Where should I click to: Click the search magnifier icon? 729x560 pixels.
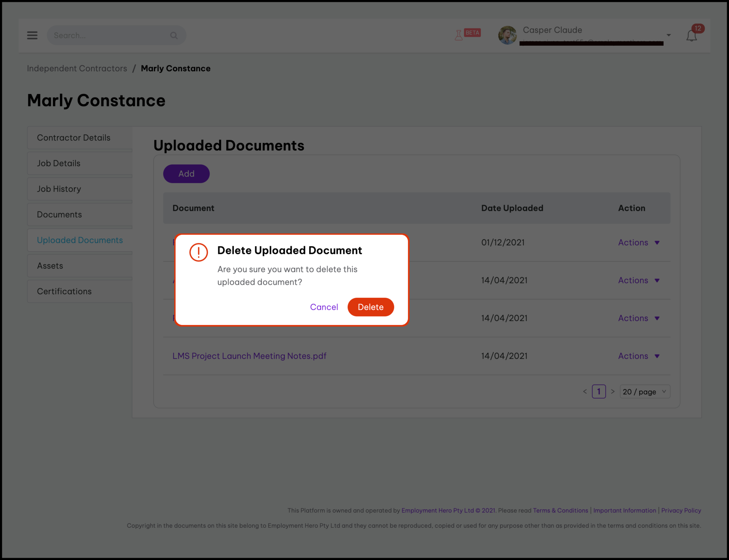(174, 35)
